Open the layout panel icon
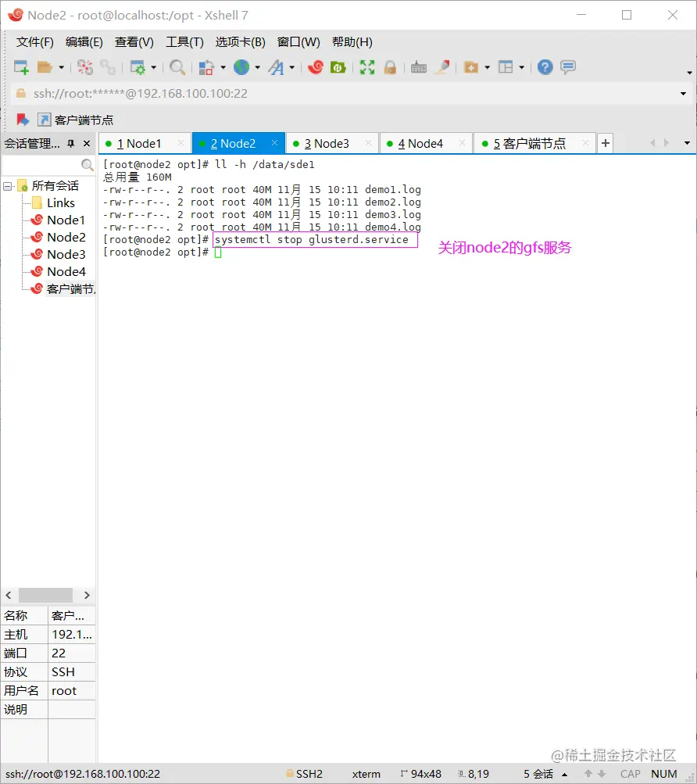Viewport: 697px width, 784px height. click(506, 67)
